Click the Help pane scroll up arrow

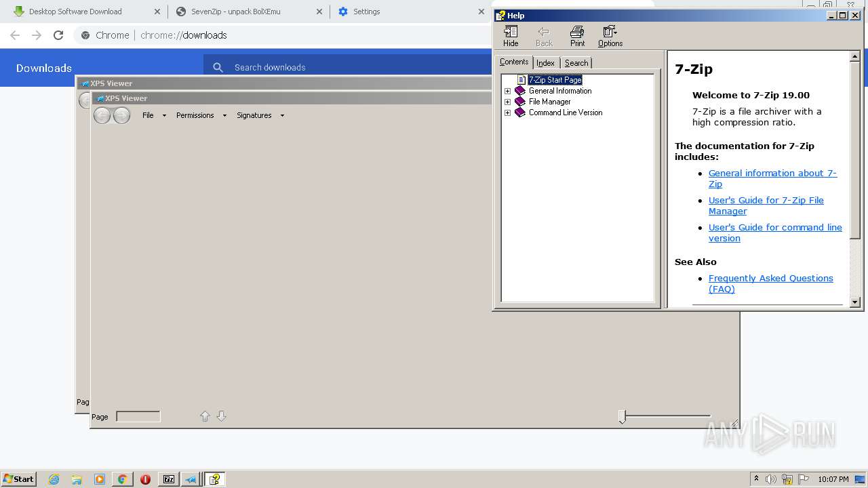pos(854,57)
